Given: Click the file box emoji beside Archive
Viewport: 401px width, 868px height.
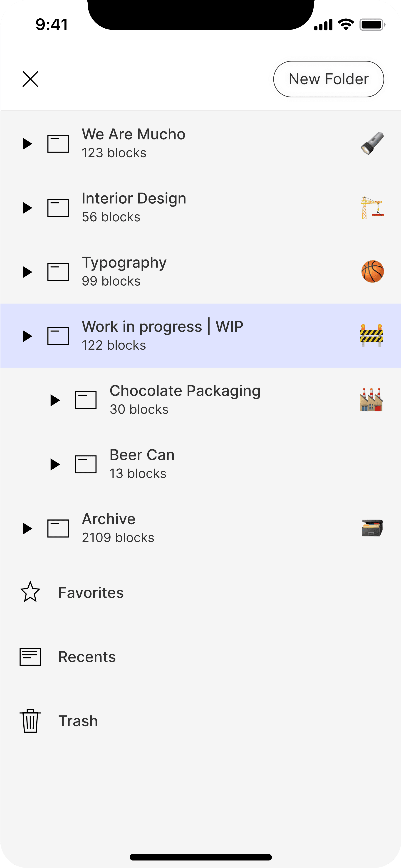Looking at the screenshot, I should (x=372, y=528).
